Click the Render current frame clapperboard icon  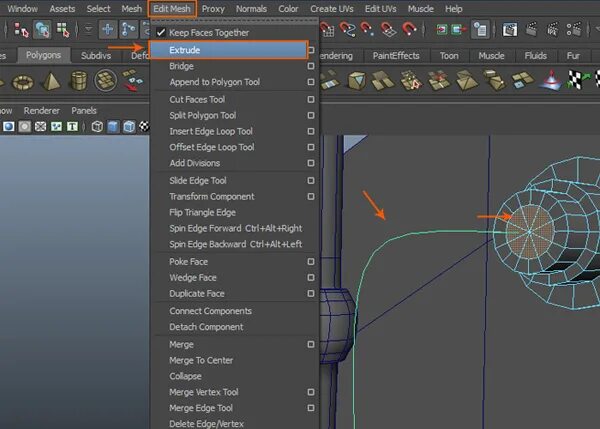click(x=531, y=29)
